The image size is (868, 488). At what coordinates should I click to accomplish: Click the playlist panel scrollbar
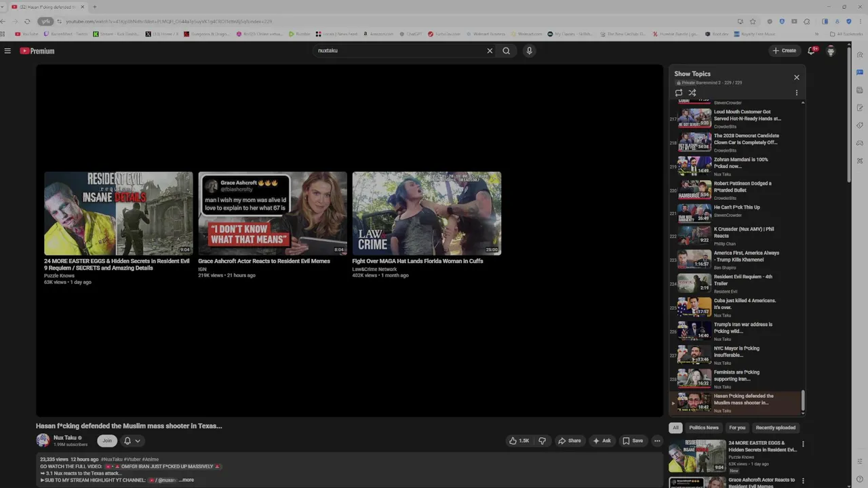(803, 402)
